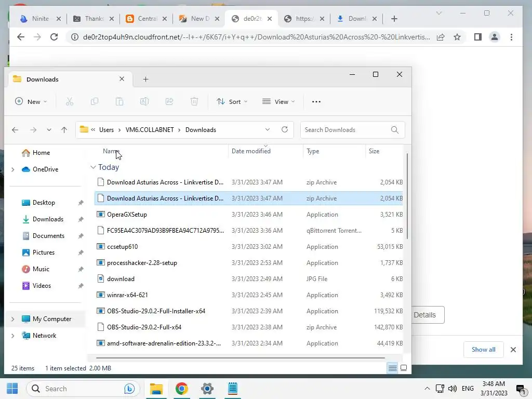Switch to the Central Chrome tab
This screenshot has height=399, width=532.
pos(147,19)
